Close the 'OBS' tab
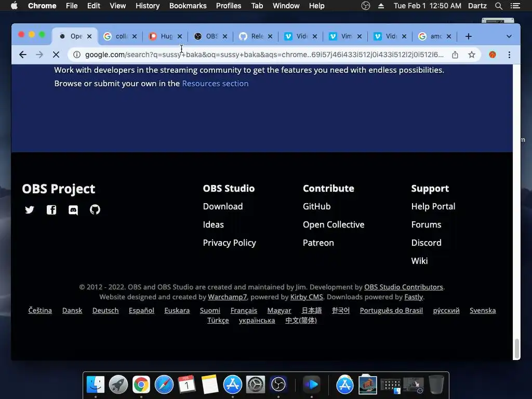Screen dimensions: 532x399 225,36
